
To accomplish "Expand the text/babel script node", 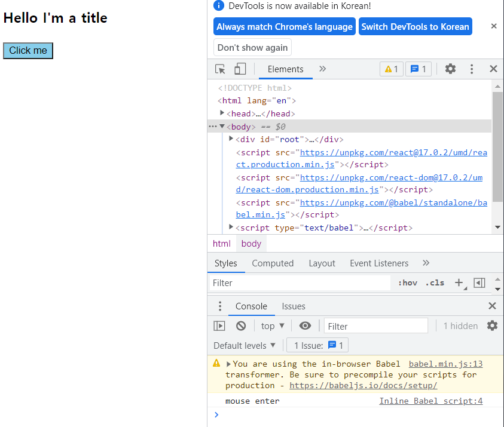I will tap(231, 228).
